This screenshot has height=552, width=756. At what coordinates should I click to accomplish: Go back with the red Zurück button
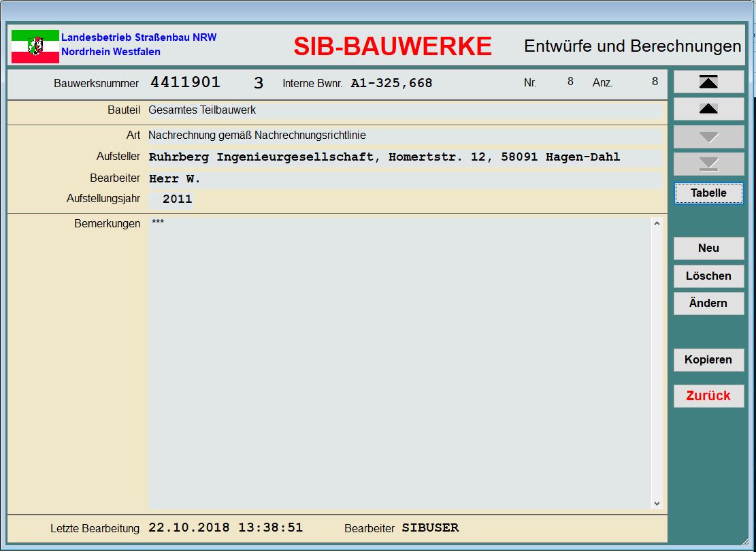(708, 396)
